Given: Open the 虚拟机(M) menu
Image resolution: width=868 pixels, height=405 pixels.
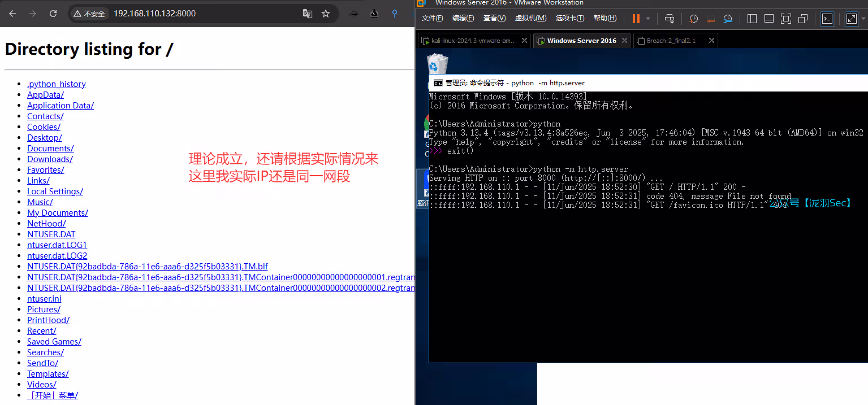Looking at the screenshot, I should [x=530, y=18].
